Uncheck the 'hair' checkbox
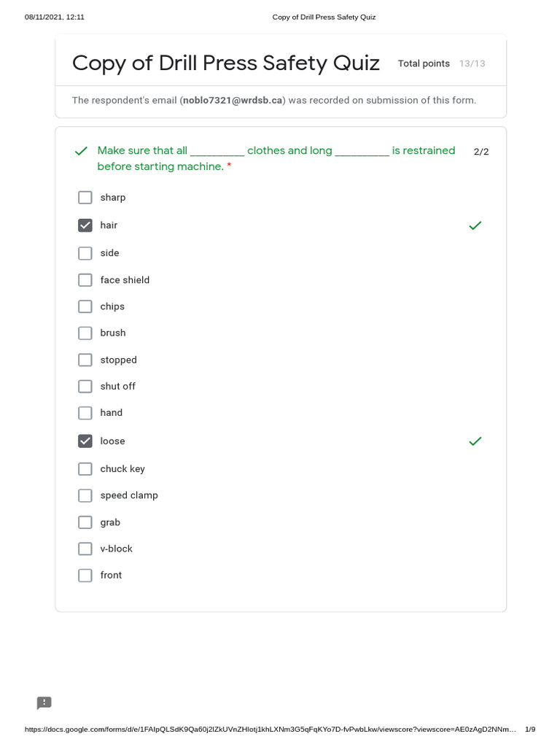560x747 pixels. [x=85, y=225]
